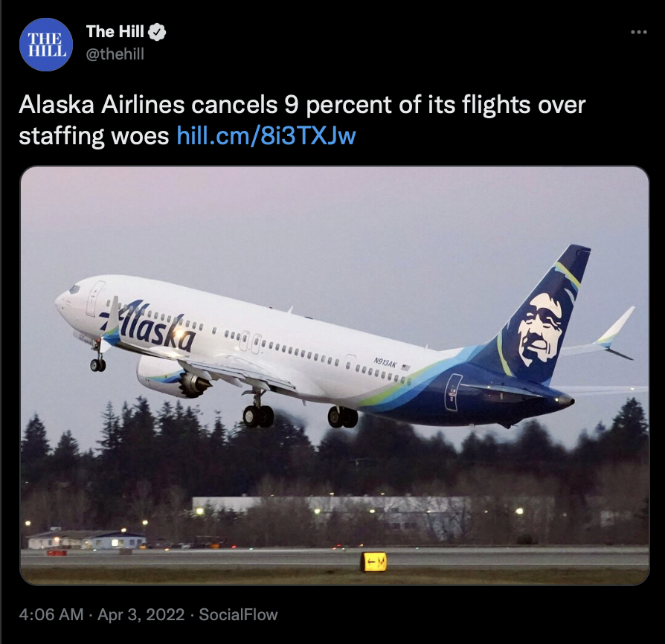
Task: Click the tweet headline text about Alaska Airlines
Action: pos(302,120)
